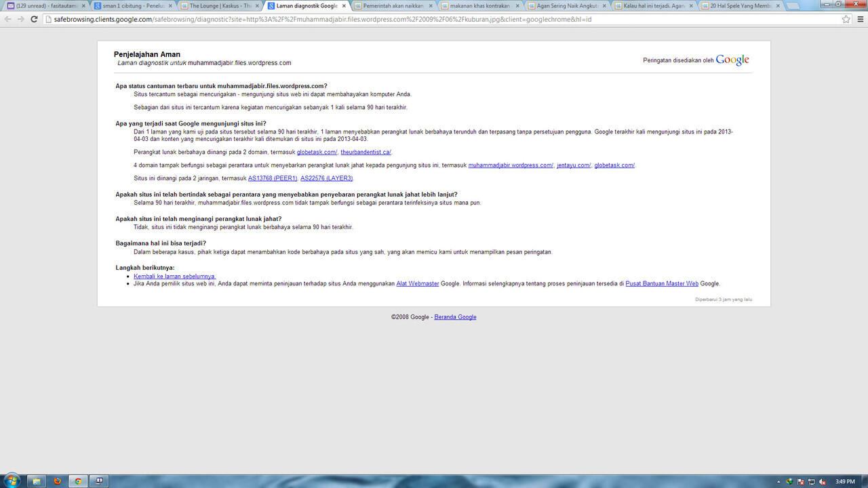
Task: Click 'Peringatan disediakan oleh' text
Action: [678, 60]
